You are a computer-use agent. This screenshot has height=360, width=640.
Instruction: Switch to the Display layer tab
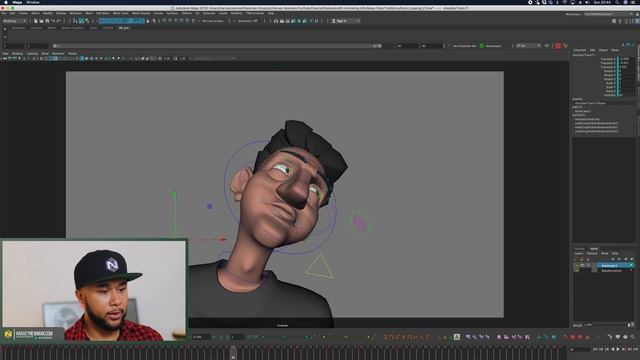click(x=580, y=249)
